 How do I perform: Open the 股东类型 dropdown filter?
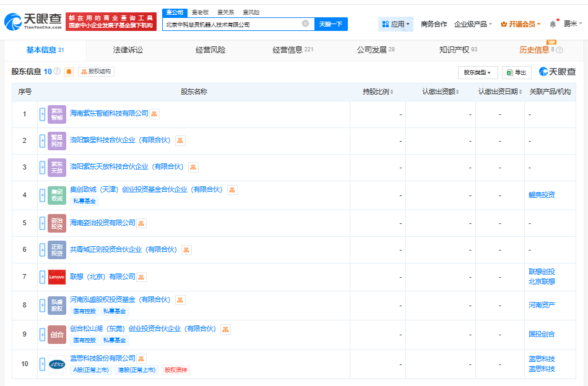click(478, 72)
